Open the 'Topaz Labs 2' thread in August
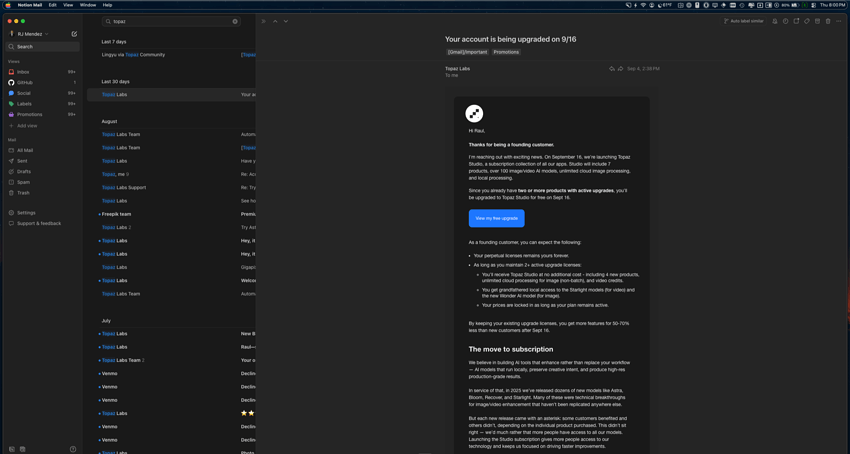 (x=171, y=227)
